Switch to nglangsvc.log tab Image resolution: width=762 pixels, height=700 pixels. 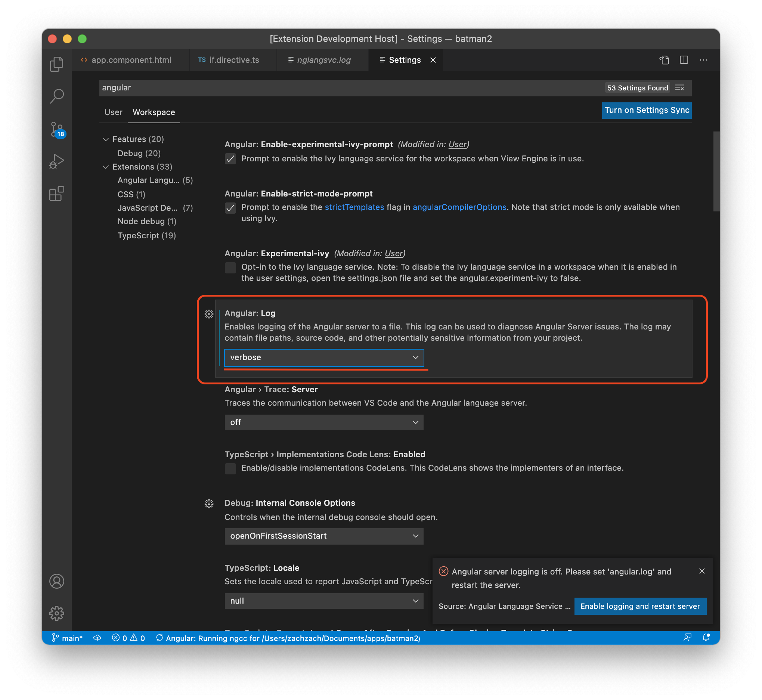click(323, 60)
